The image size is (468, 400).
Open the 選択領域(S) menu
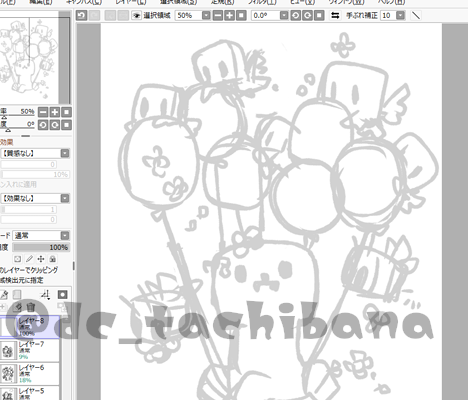(x=178, y=2)
